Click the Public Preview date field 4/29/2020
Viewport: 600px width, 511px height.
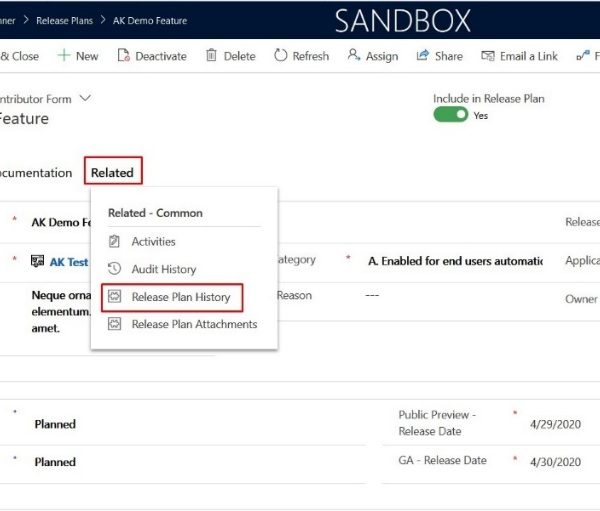point(555,424)
